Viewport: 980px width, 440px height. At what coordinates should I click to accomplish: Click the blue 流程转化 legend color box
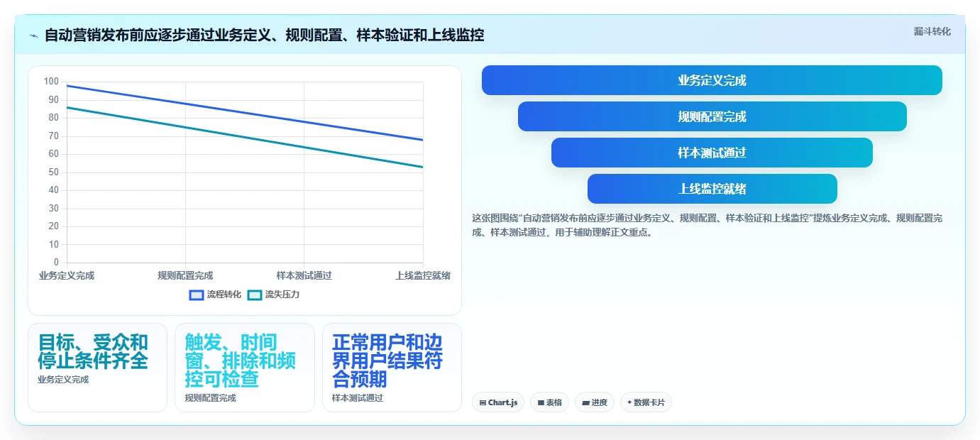click(197, 295)
